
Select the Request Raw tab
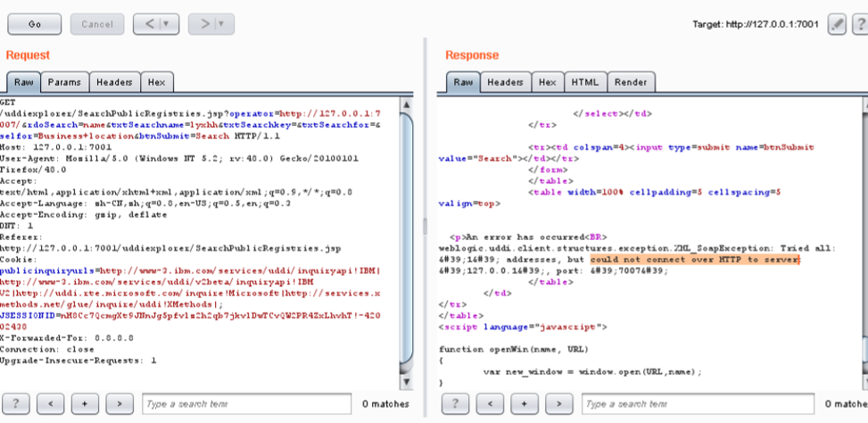23,82
